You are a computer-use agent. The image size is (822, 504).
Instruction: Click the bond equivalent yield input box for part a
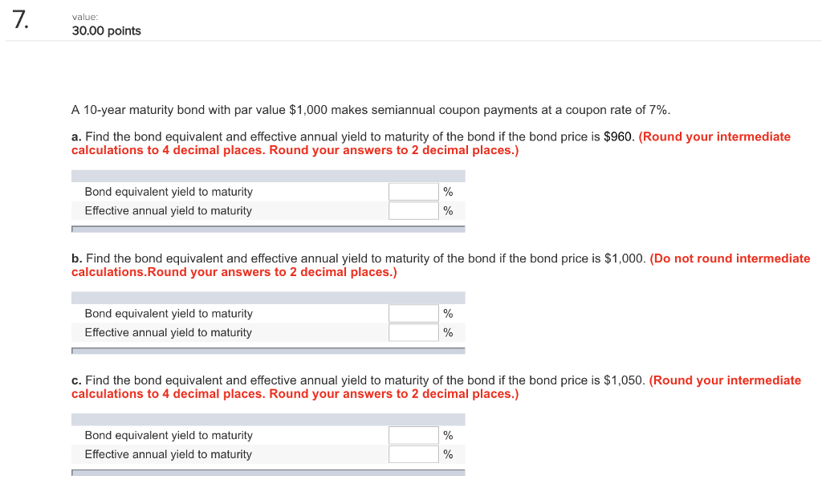(413, 191)
